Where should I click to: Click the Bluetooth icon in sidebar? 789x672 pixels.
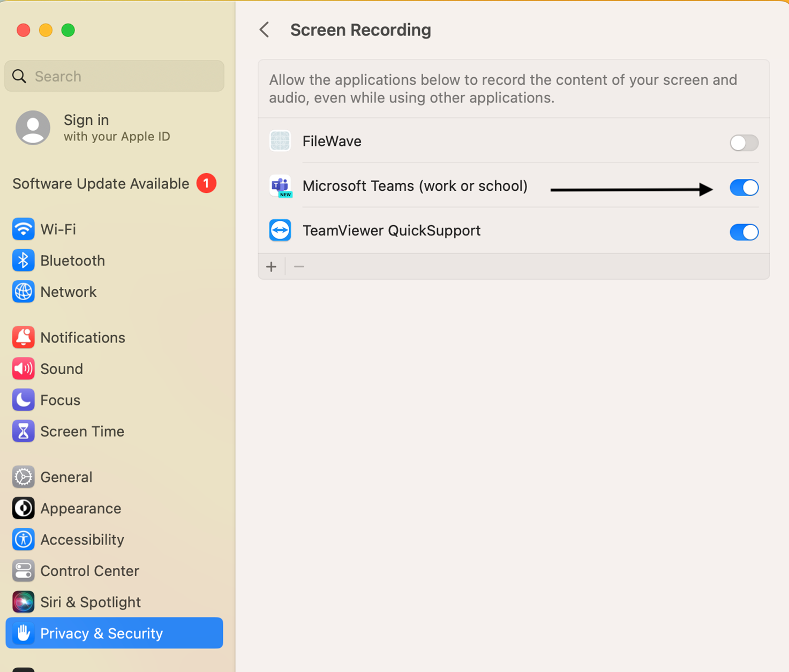point(23,260)
